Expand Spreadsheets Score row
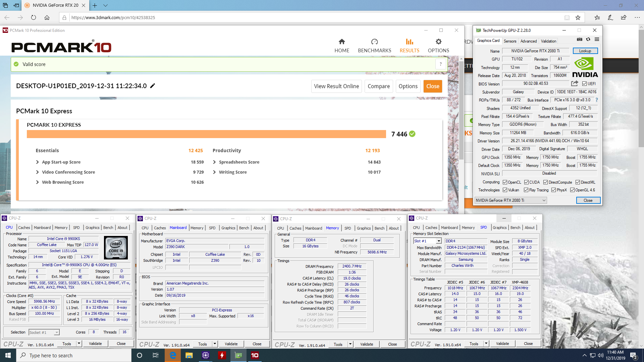644x362 pixels. (x=214, y=162)
